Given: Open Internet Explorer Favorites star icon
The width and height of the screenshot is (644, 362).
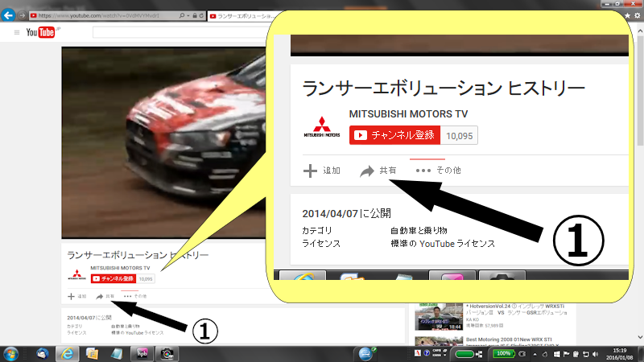Looking at the screenshot, I should [x=628, y=15].
